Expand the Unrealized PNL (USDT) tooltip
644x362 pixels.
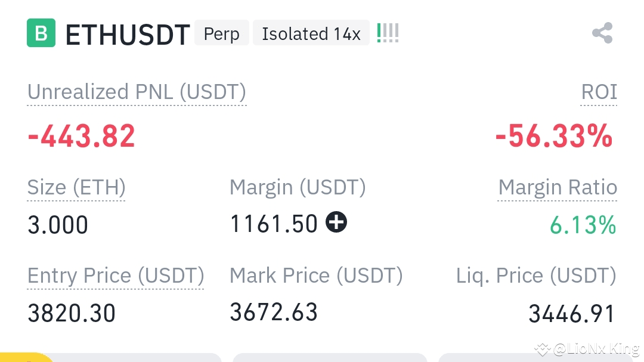point(136,92)
